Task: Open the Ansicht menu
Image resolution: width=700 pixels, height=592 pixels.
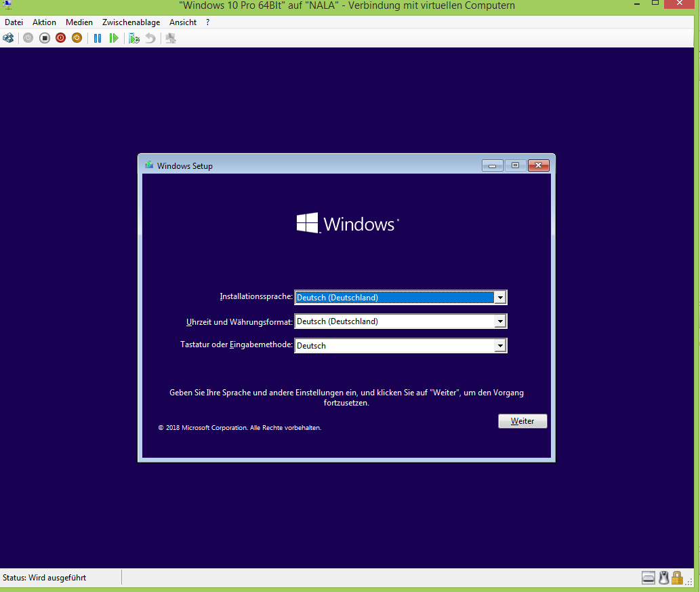Action: coord(182,22)
